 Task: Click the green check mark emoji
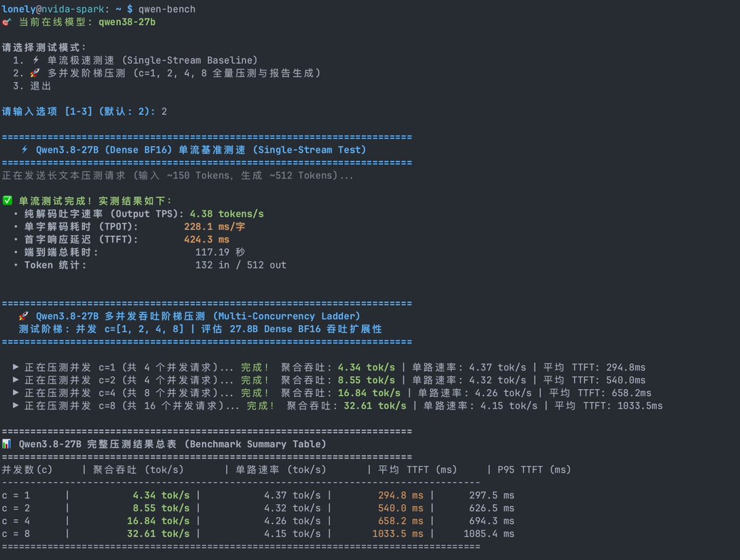pyautogui.click(x=7, y=201)
